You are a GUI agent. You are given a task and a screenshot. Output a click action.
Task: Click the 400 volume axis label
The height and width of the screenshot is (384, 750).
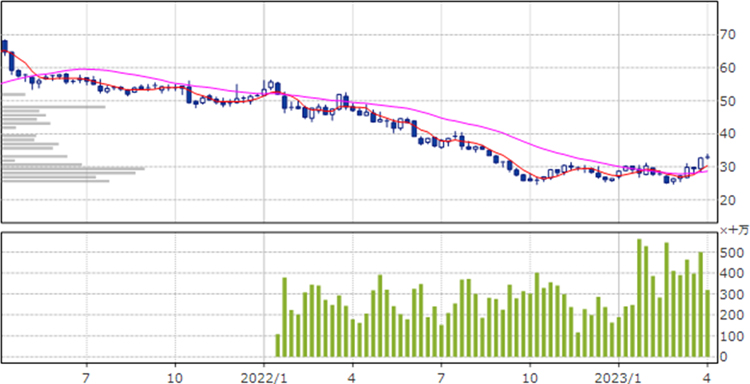click(x=731, y=274)
